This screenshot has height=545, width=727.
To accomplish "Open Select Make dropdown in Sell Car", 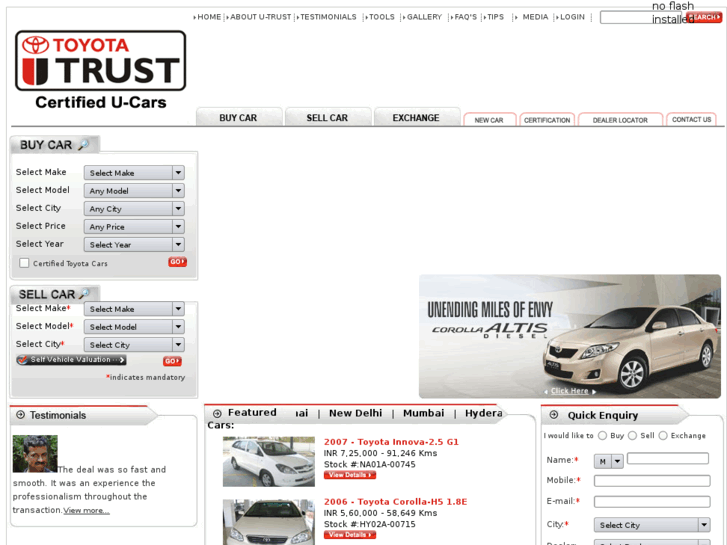I will (x=134, y=308).
